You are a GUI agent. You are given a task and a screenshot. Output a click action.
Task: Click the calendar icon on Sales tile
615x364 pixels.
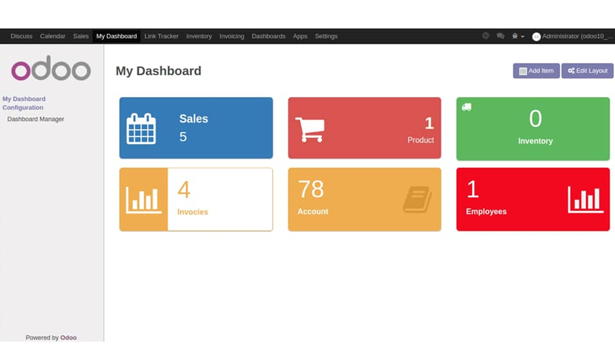point(141,129)
